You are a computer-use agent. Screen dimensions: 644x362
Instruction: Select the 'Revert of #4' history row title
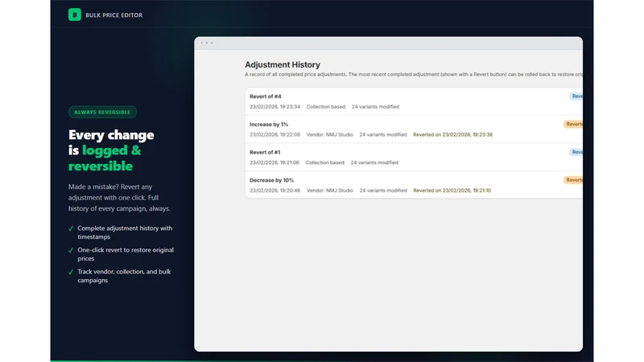click(266, 97)
